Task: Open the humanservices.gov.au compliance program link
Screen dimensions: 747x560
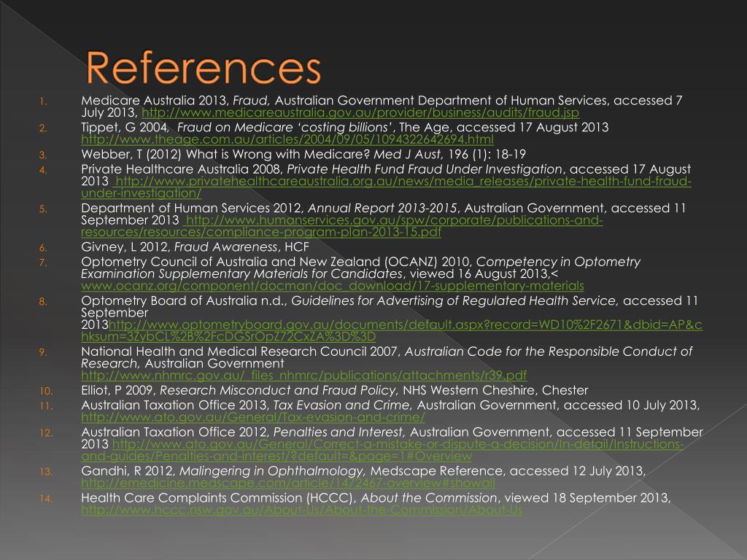Action: coord(342,226)
